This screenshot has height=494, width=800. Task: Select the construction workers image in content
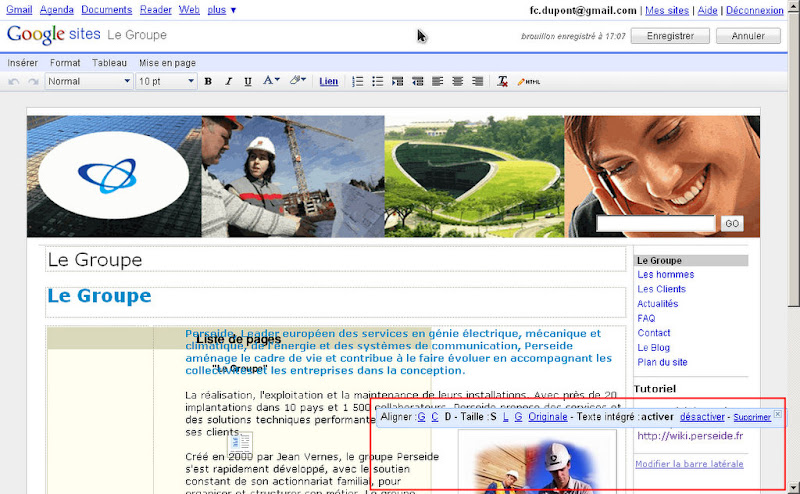coord(537,462)
